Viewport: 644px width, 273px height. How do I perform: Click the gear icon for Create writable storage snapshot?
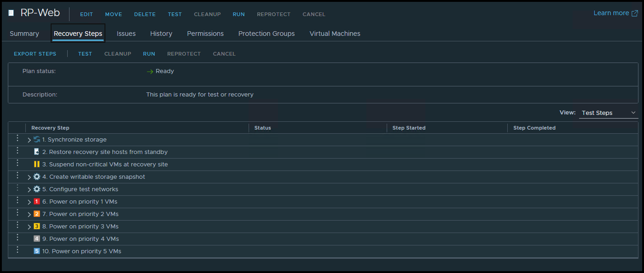37,177
